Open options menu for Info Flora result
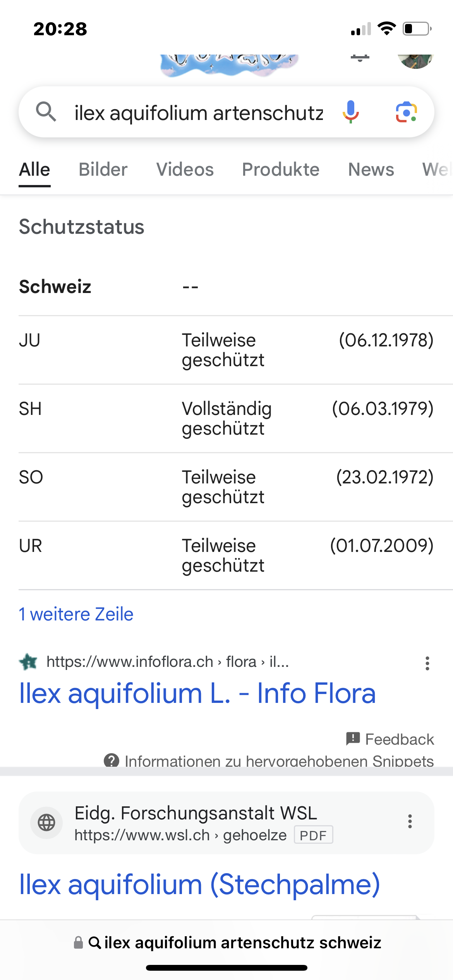This screenshot has width=453, height=980. [x=427, y=663]
